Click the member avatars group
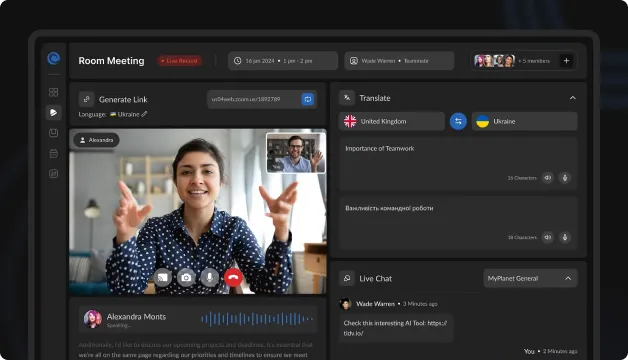This screenshot has width=628, height=360. click(x=494, y=61)
